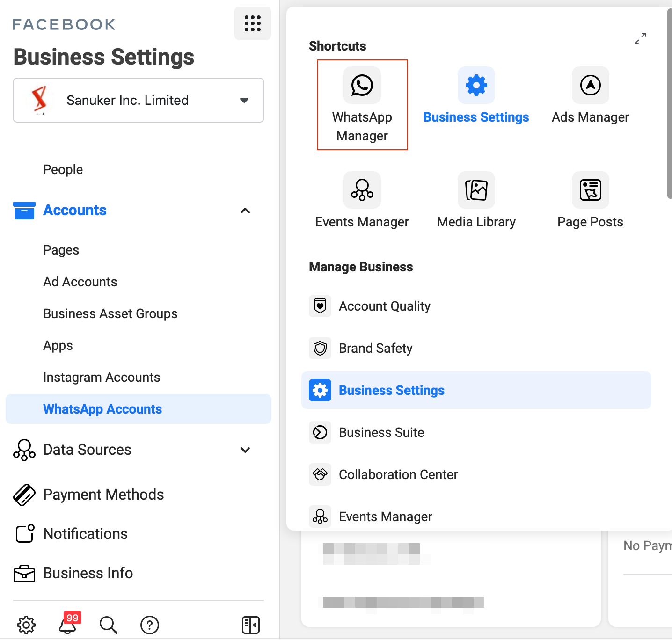672x640 pixels.
Task: Click the search magnifier icon
Action: coord(109,625)
